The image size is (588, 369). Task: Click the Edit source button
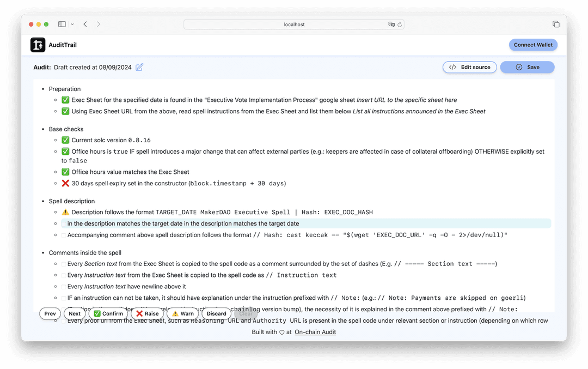coord(469,67)
